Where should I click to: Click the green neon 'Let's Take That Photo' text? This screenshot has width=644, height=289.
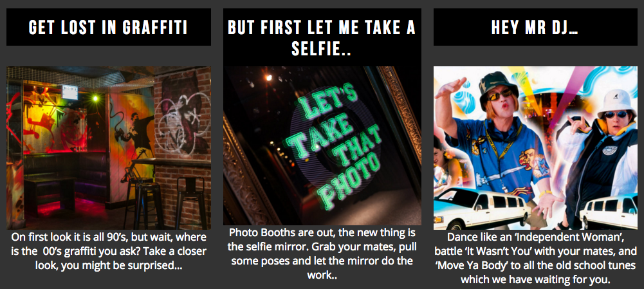(x=334, y=145)
